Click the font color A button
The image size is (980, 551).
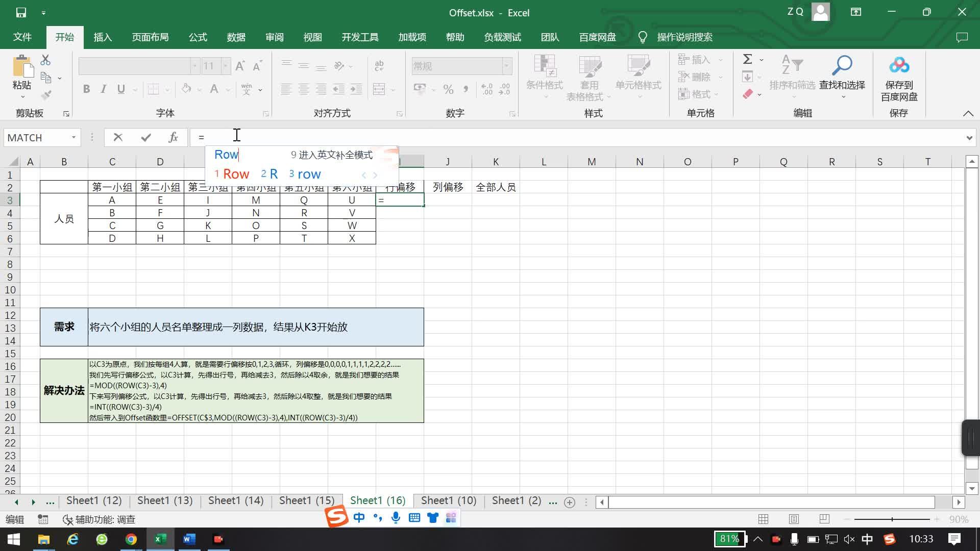coord(214,89)
